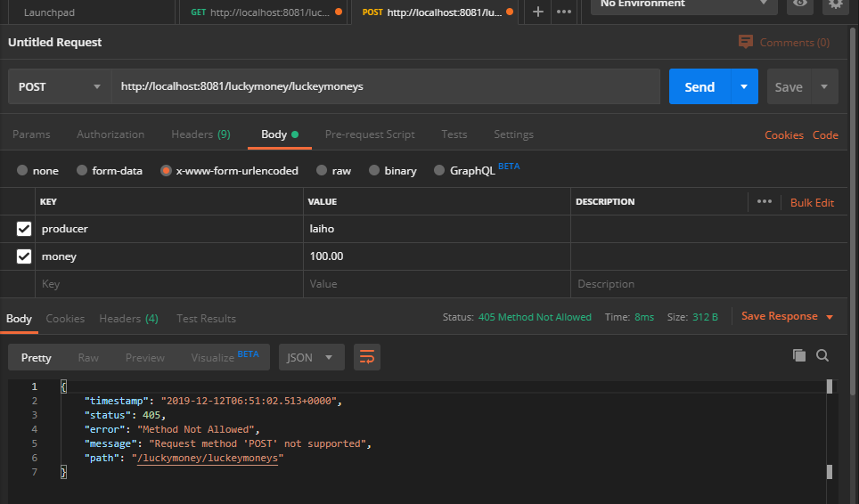Expand the Save button arrow options
This screenshot has height=504, width=859.
824,86
